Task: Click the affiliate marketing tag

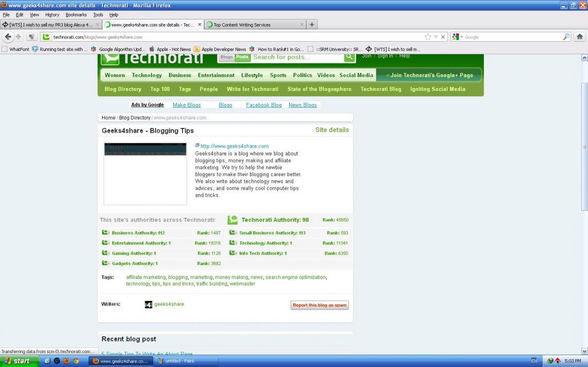Action: click(x=146, y=277)
